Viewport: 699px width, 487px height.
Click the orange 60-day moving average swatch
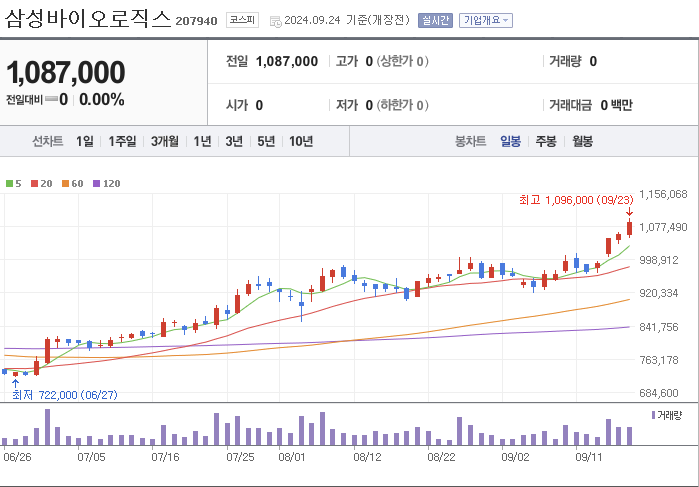click(x=64, y=183)
